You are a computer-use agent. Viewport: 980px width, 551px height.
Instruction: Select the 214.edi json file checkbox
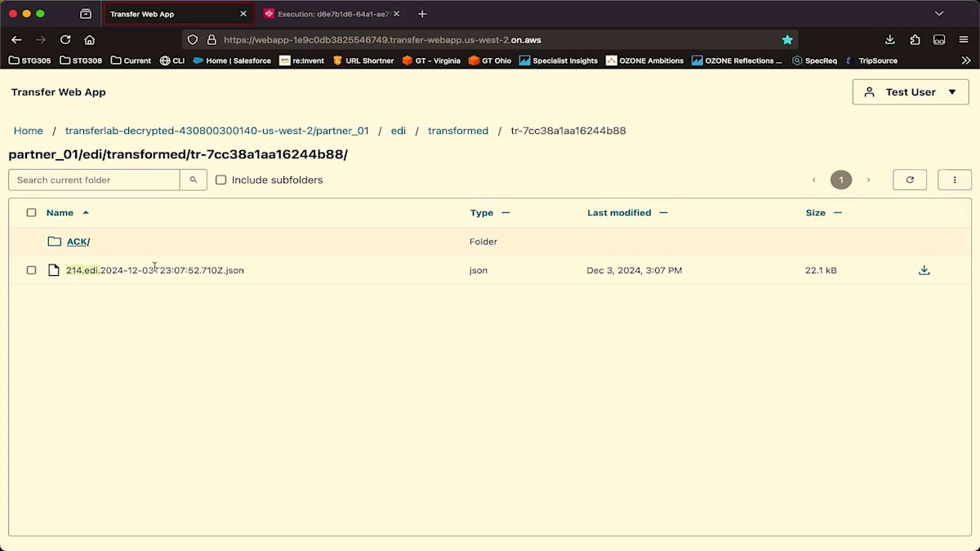[31, 270]
